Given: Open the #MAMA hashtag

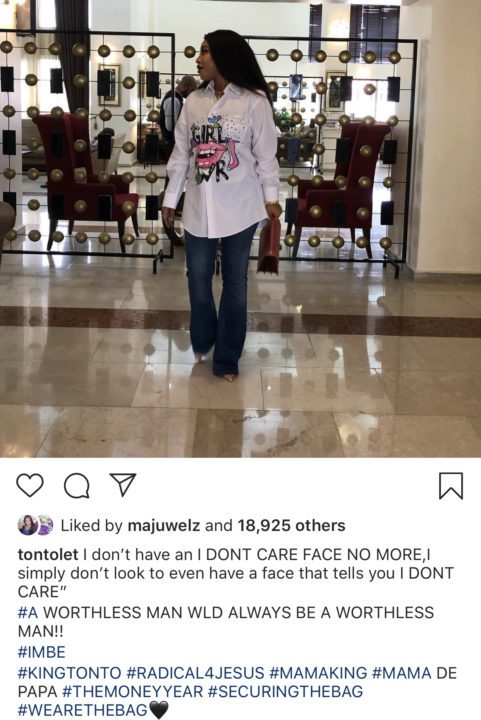Looking at the screenshot, I should (401, 673).
